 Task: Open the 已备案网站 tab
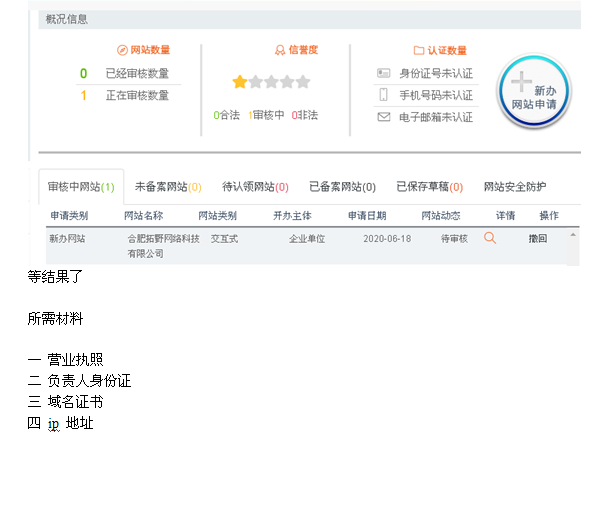tap(342, 187)
